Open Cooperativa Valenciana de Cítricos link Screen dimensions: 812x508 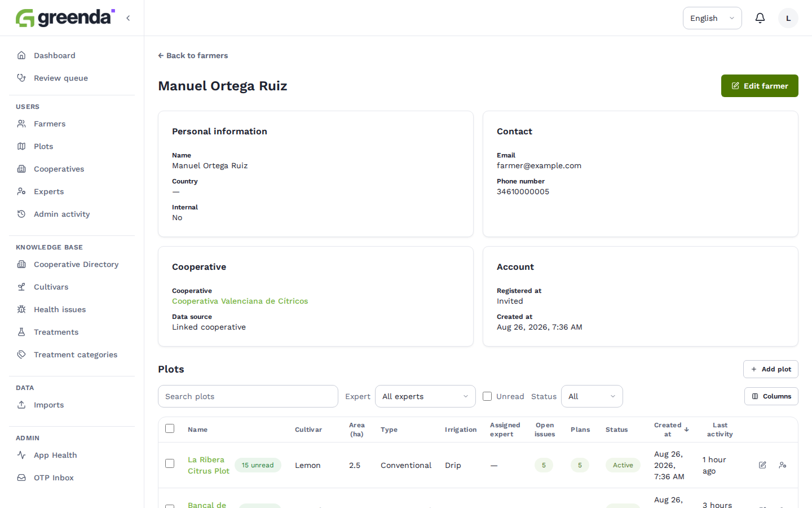[240, 301]
